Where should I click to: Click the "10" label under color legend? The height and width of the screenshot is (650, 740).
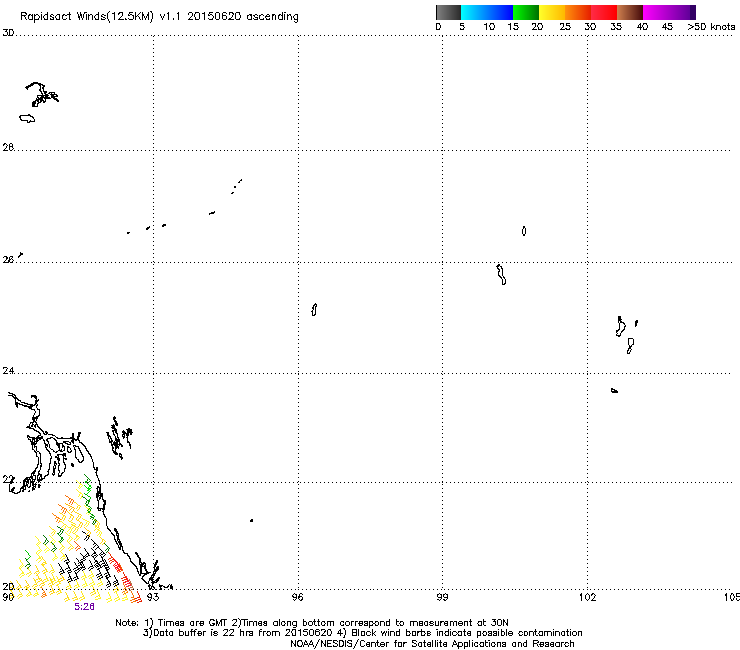489,27
